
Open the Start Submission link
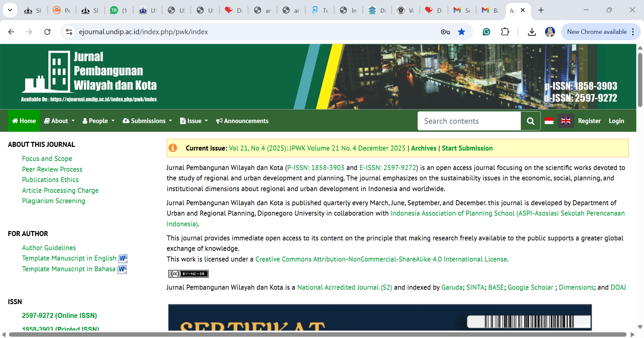tap(467, 148)
